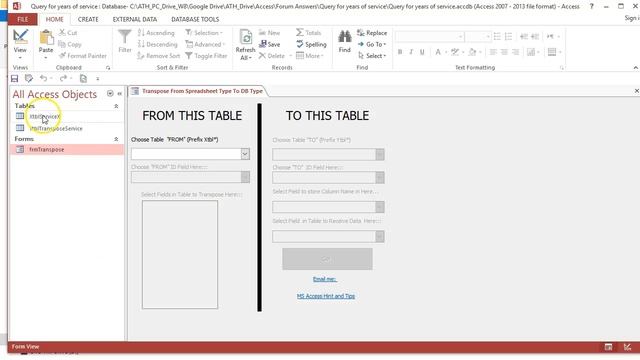Collapse the Forms group in navigation pane
This screenshot has height=360, width=640.
pos(116,139)
